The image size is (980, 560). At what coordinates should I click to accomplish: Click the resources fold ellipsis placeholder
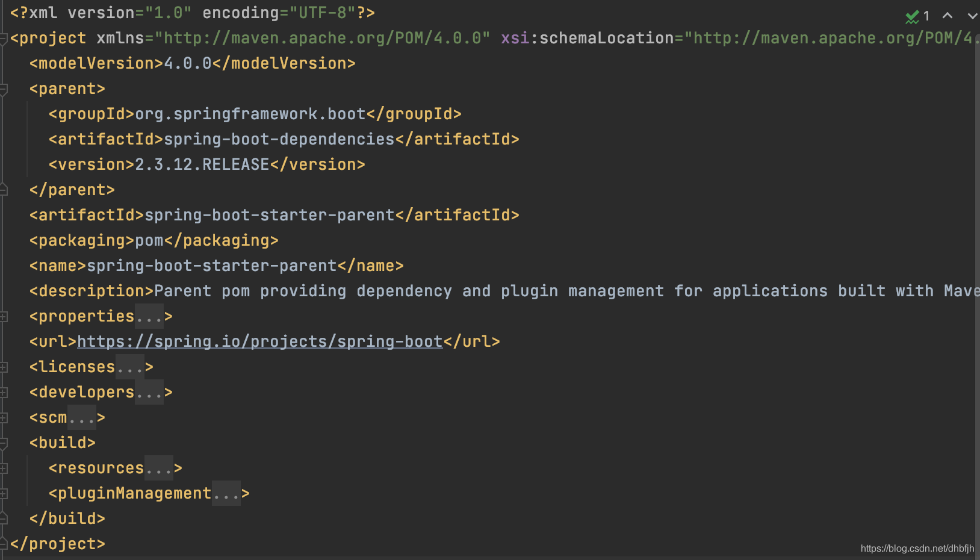[159, 468]
